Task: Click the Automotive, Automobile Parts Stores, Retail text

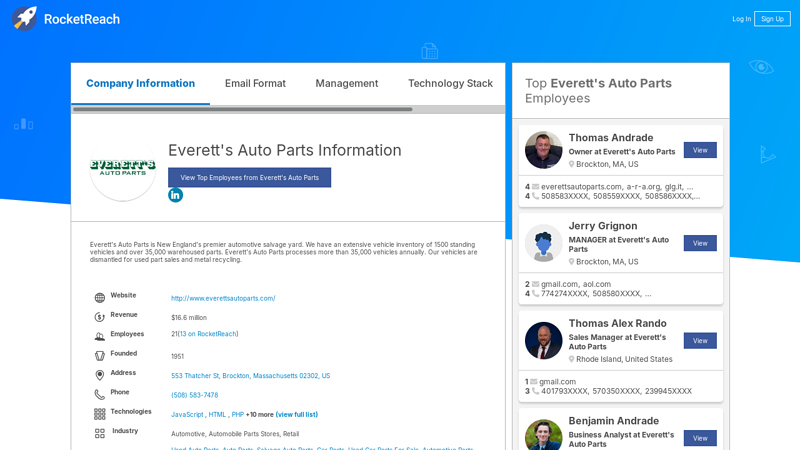Action: pyautogui.click(x=235, y=434)
